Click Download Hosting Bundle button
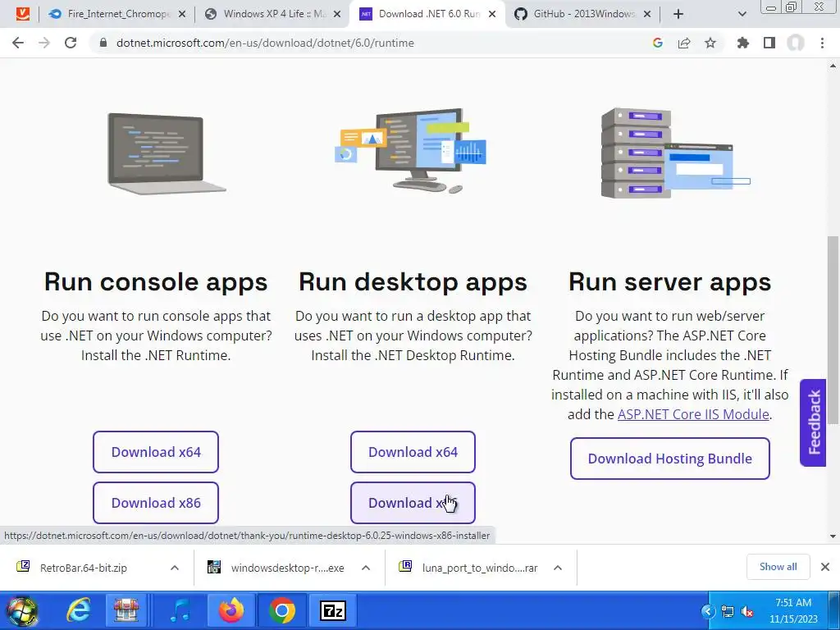Image resolution: width=840 pixels, height=630 pixels. click(x=670, y=459)
